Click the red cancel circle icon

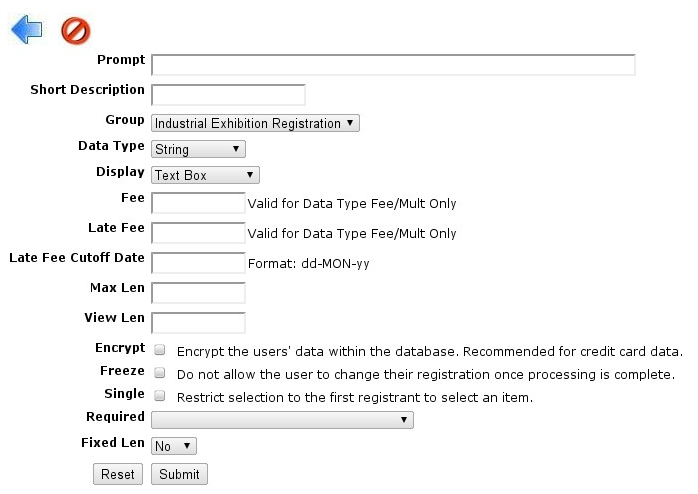click(76, 31)
